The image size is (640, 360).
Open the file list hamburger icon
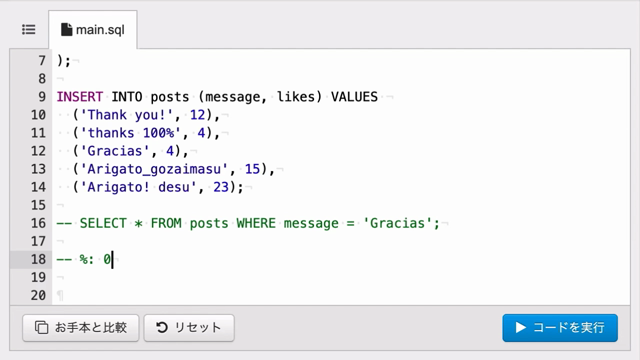coord(29,29)
